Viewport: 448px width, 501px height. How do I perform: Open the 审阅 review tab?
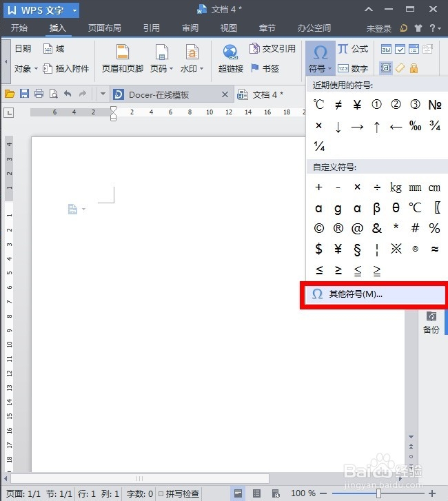(190, 28)
